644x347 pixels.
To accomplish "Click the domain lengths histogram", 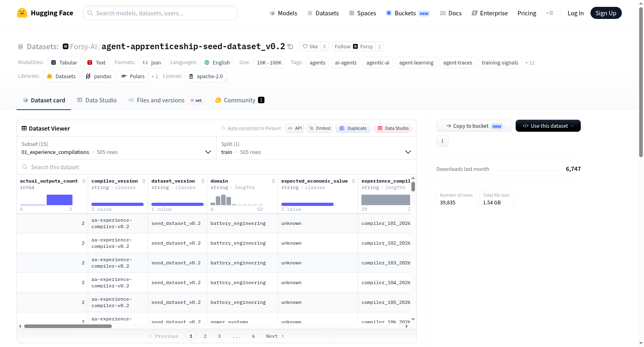I will coord(237,200).
